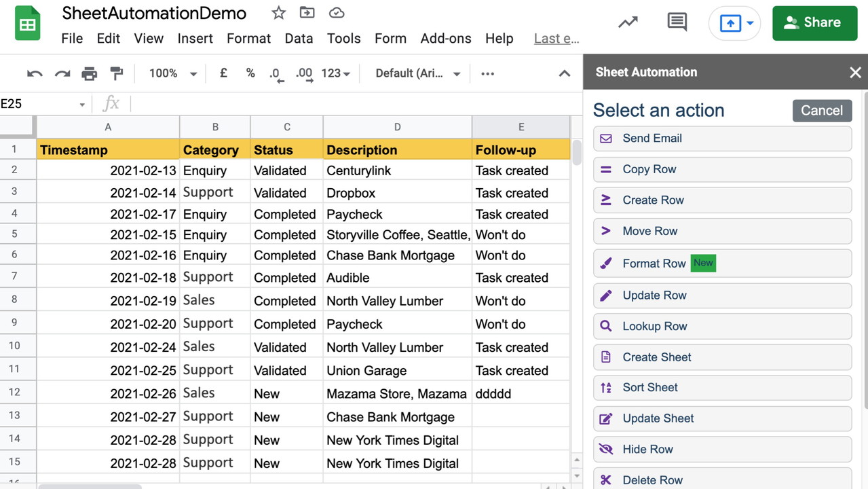The height and width of the screenshot is (489, 868).
Task: Click the green Share button
Action: pyautogui.click(x=814, y=22)
